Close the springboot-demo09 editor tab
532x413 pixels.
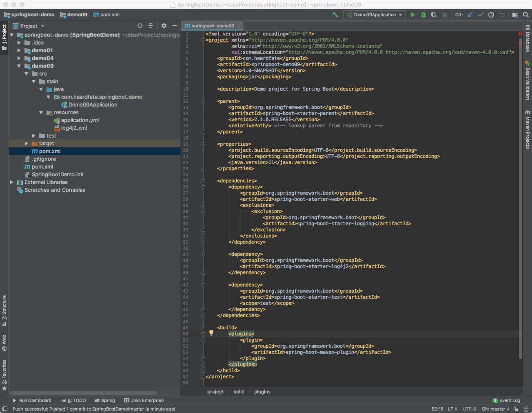point(239,26)
